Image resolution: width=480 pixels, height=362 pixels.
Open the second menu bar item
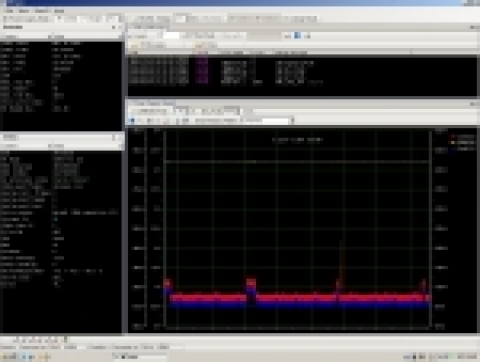pyautogui.click(x=24, y=11)
